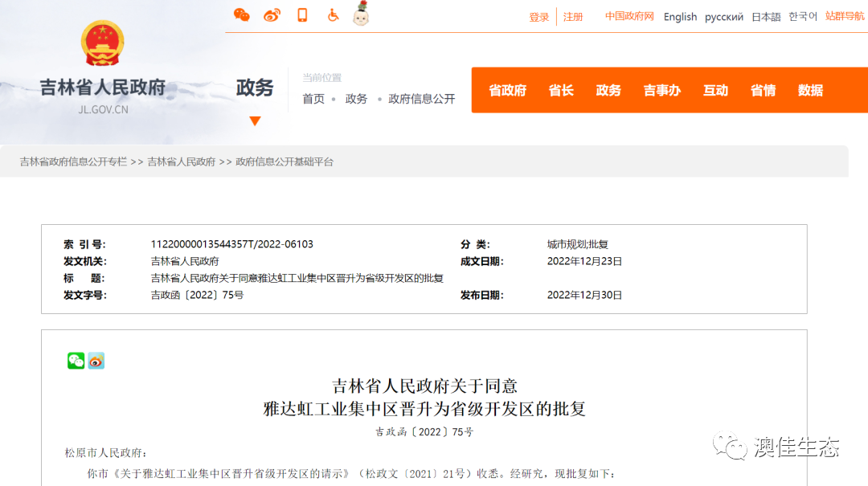Viewport: 868px width, 486px height.
Task: Select the 吉事办 menu item
Action: [x=661, y=91]
